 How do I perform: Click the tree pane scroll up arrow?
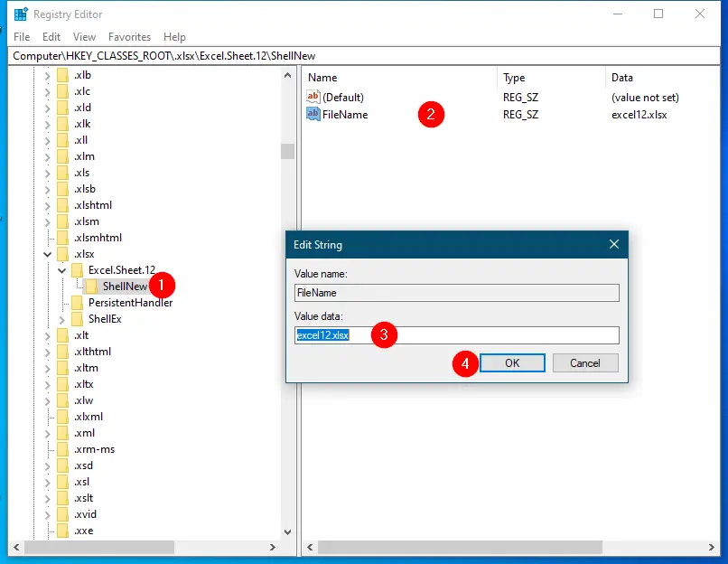[288, 75]
